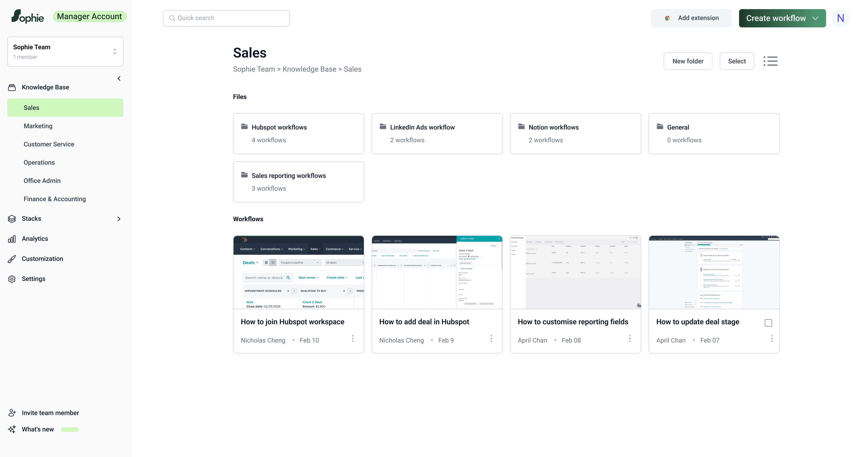Open the Office Admin section
This screenshot has width=868, height=457.
(x=42, y=180)
